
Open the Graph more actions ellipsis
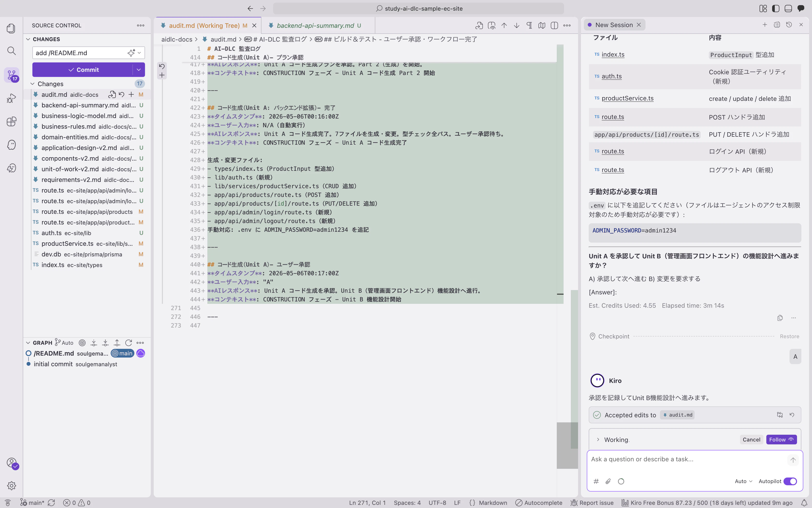click(140, 343)
